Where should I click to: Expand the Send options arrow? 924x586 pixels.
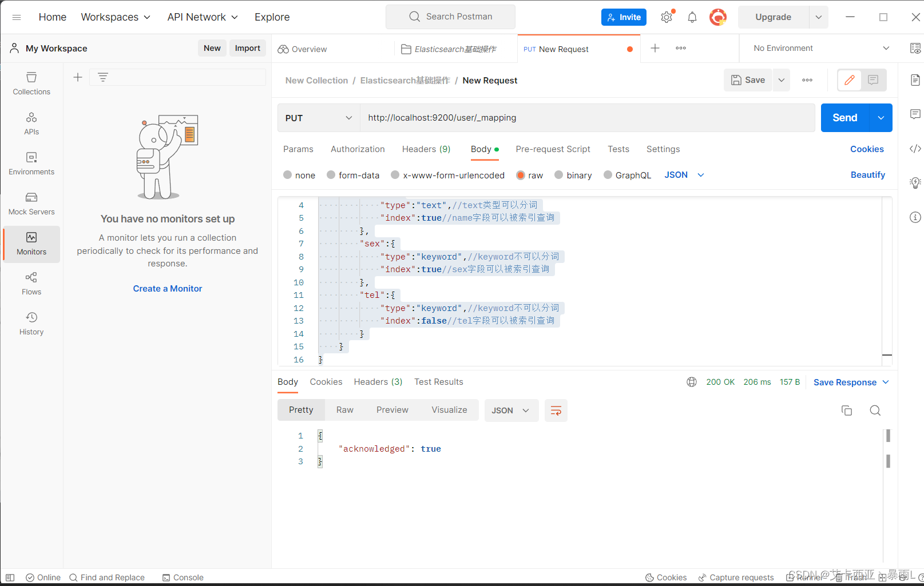881,118
